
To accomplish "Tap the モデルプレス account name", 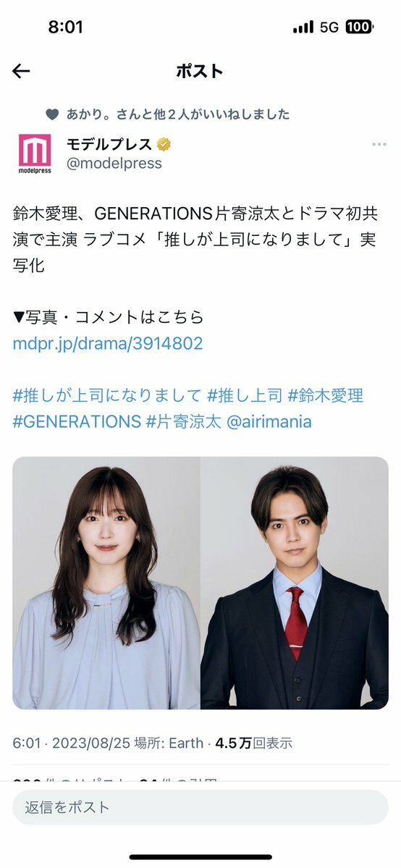I will pos(109,145).
